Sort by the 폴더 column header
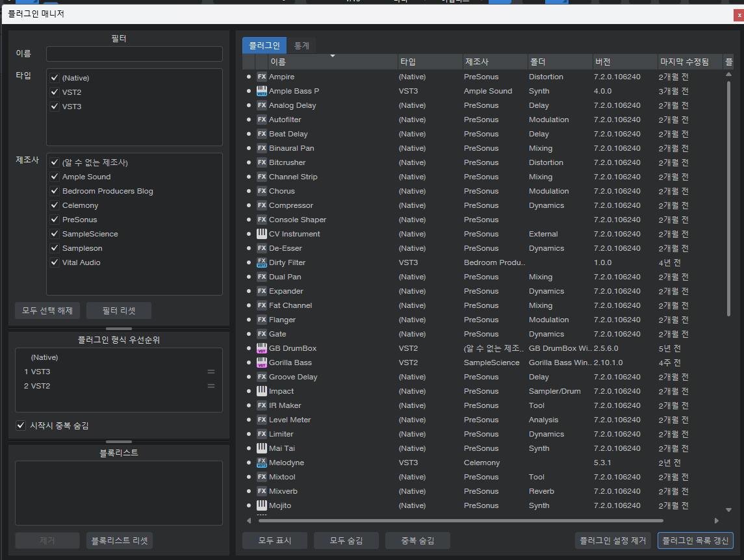744x560 pixels. click(560, 62)
